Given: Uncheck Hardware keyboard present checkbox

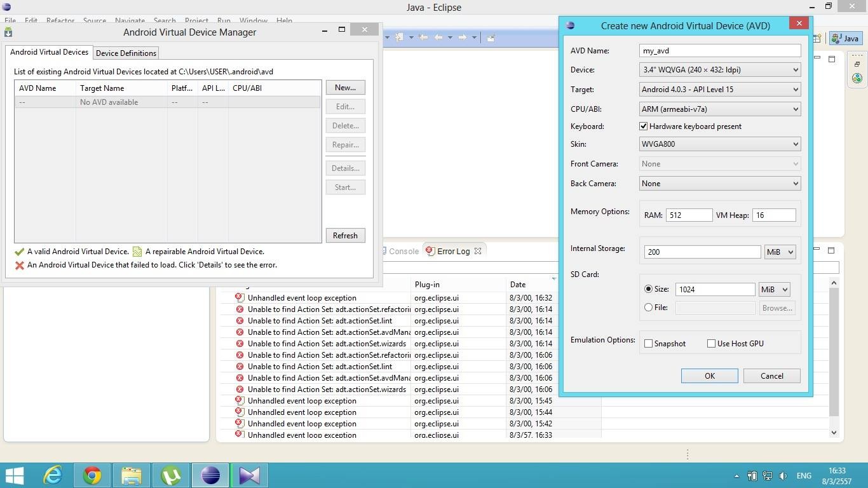Looking at the screenshot, I should click(644, 126).
